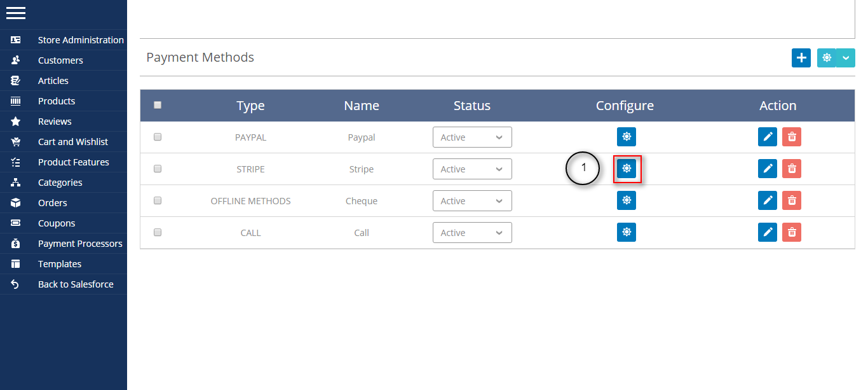
Task: Click the add payment method plus icon
Action: click(x=801, y=58)
